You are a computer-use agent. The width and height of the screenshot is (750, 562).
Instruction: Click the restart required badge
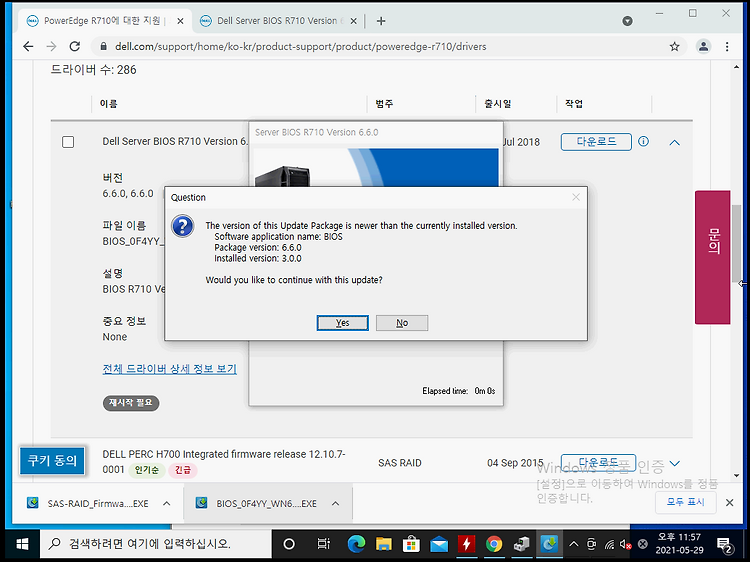coord(131,403)
